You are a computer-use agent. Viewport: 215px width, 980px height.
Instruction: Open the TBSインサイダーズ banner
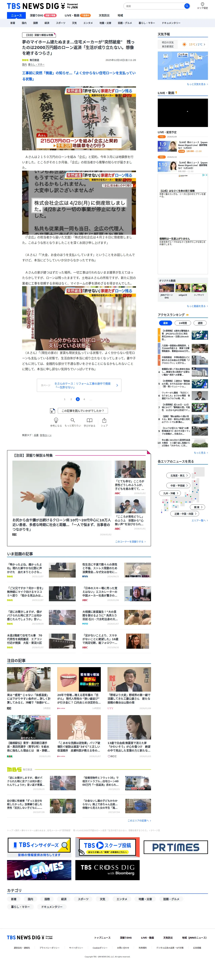tap(39, 848)
